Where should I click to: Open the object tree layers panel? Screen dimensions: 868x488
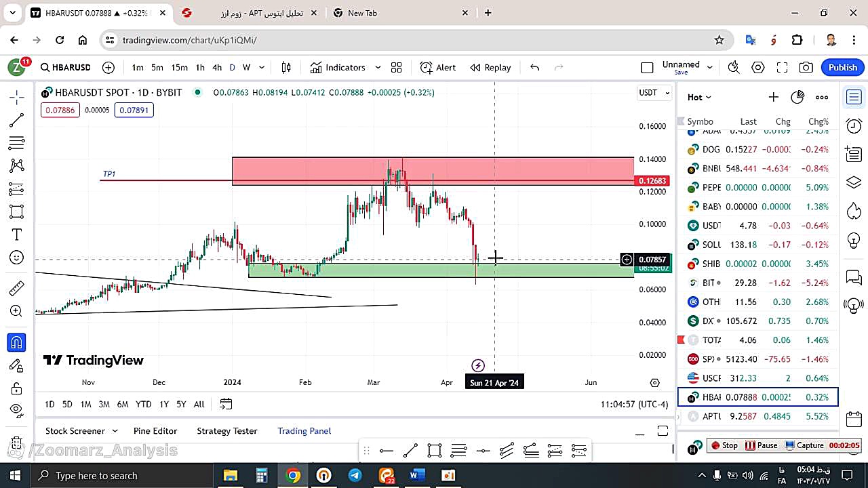click(x=854, y=182)
